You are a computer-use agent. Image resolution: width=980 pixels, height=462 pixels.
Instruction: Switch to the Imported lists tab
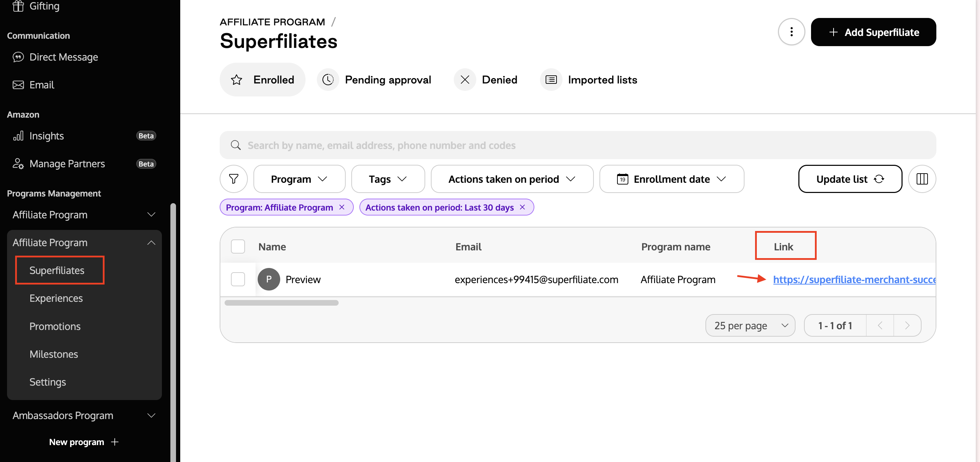click(x=589, y=80)
